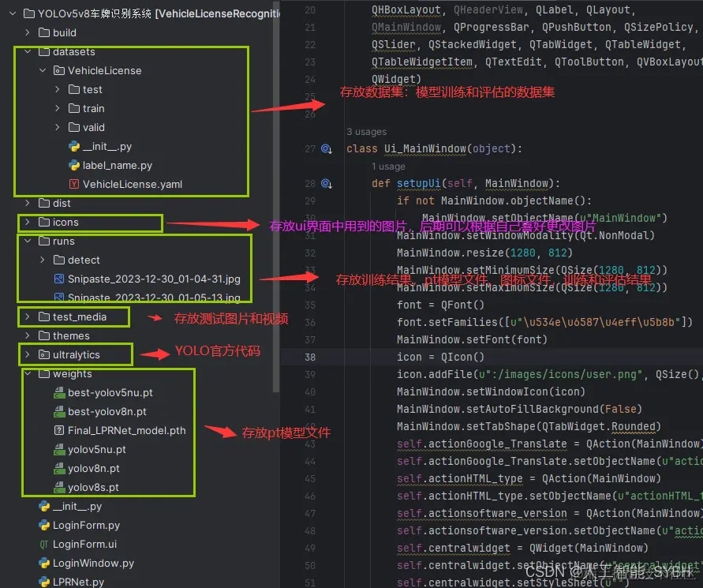
Task: Click file icon of yolov5nu.pt
Action: click(59, 449)
